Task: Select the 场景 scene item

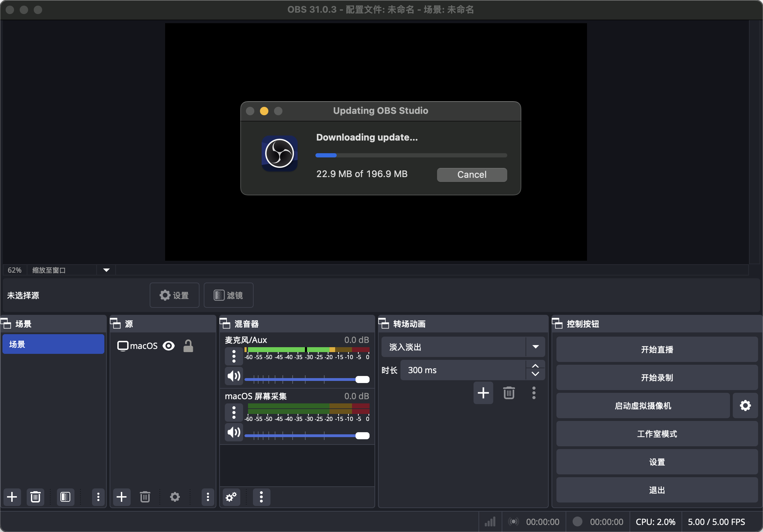Action: coord(53,344)
